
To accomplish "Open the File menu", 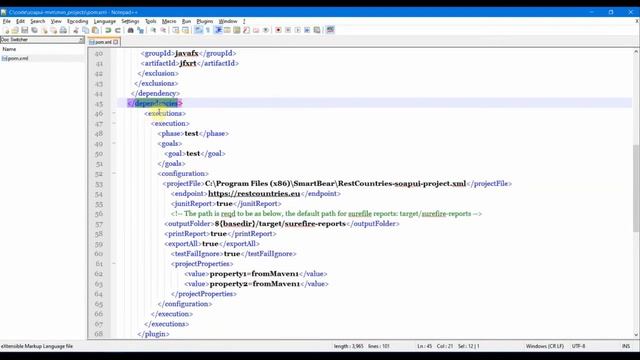I will click(7, 21).
